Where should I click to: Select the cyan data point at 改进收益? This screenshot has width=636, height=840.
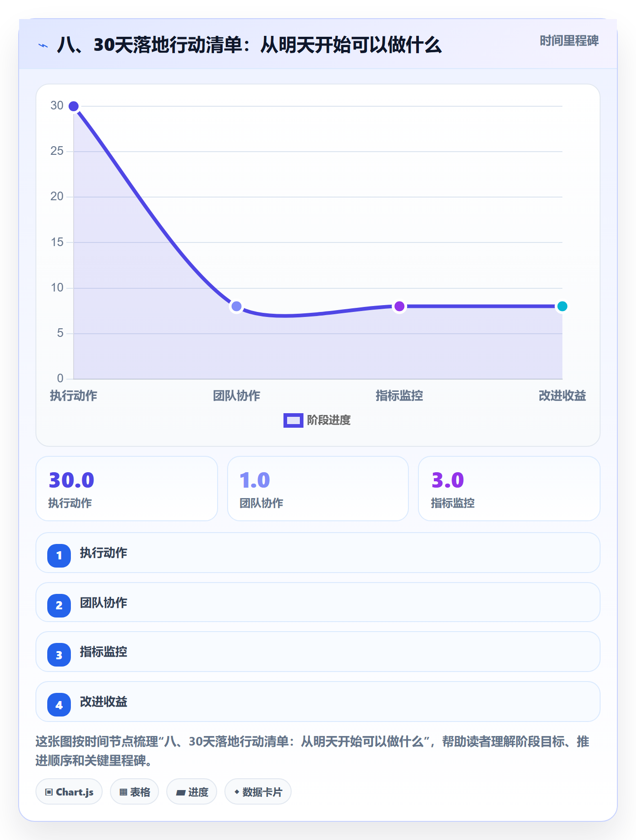click(562, 306)
